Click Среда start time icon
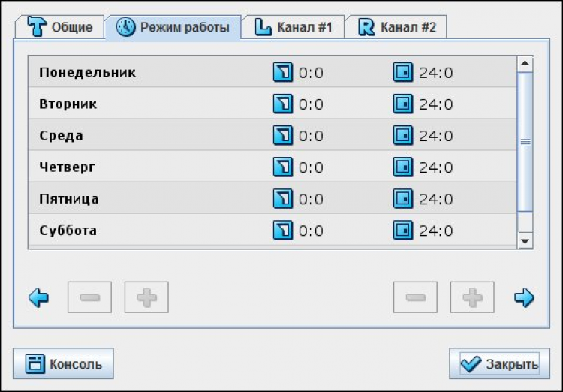Screen dimensions: 563x392 [x=282, y=136]
